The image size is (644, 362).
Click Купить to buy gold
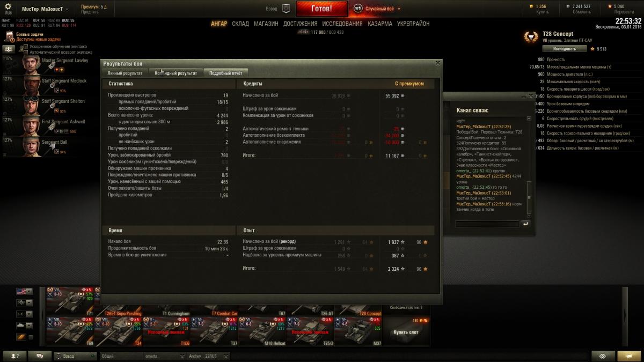543,12
